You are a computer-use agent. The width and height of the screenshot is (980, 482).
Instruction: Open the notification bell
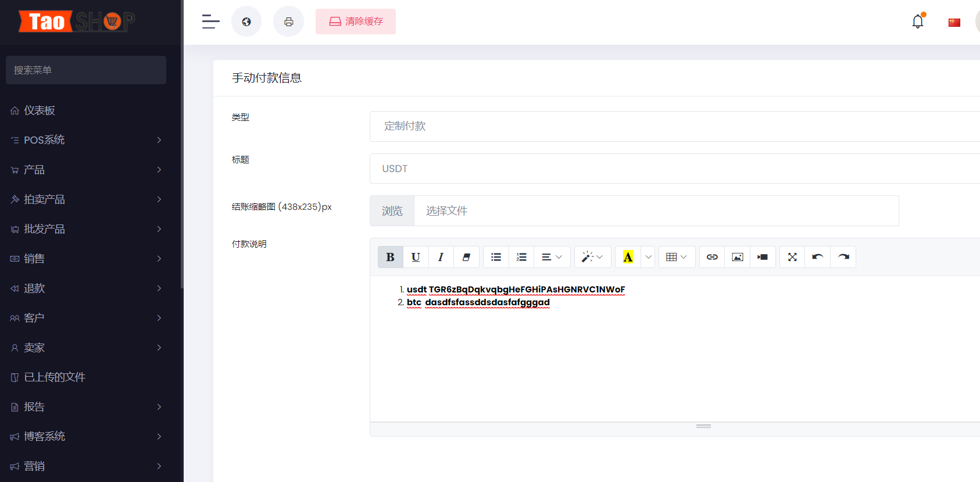(x=918, y=22)
